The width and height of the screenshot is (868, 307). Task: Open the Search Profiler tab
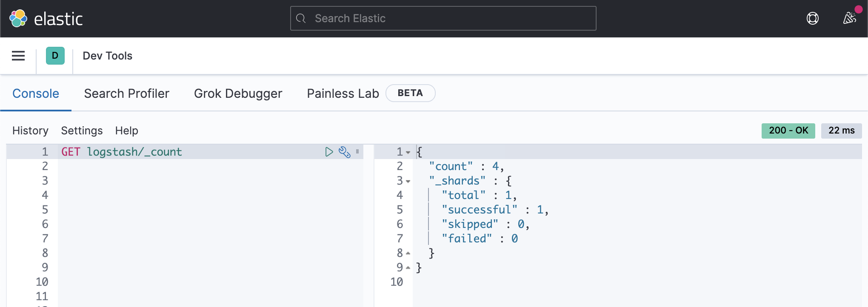point(127,94)
